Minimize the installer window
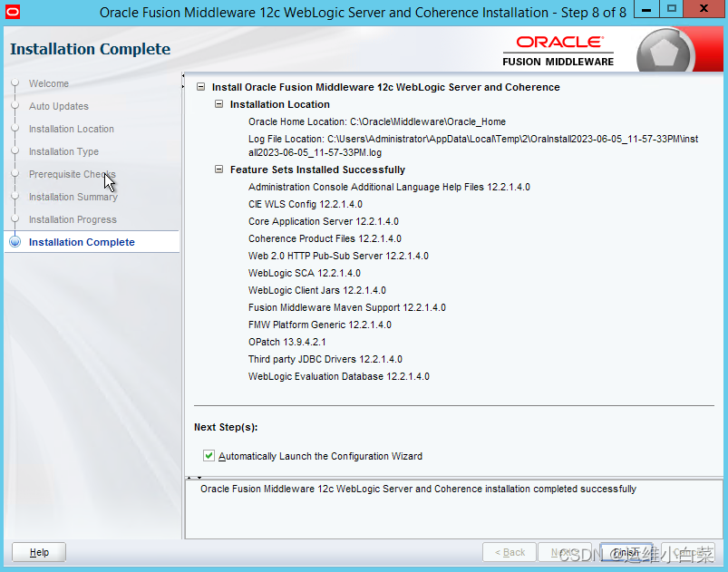The width and height of the screenshot is (728, 572). pyautogui.click(x=646, y=9)
